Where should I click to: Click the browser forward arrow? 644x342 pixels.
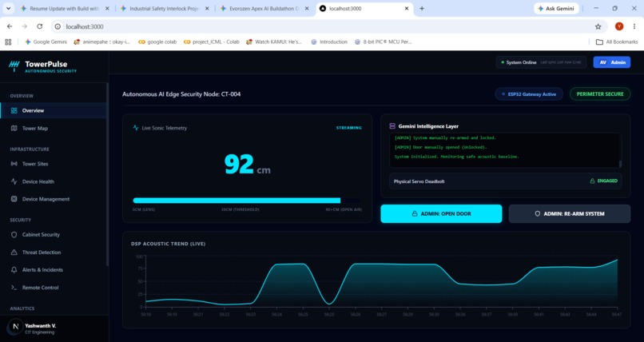pos(25,26)
